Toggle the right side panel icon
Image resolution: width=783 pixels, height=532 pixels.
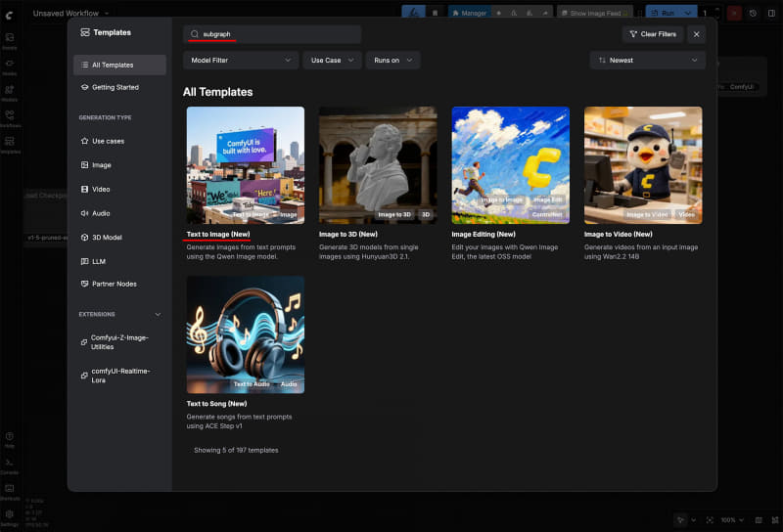(x=771, y=14)
